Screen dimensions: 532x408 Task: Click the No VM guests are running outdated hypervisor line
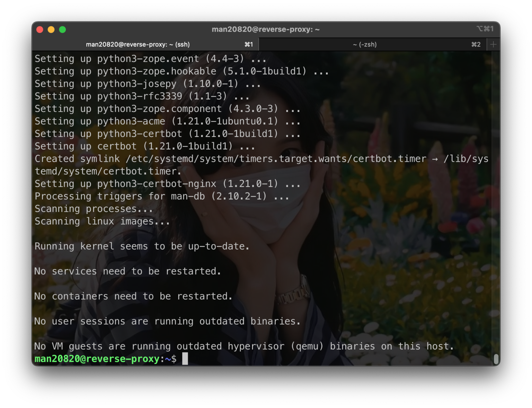242,346
